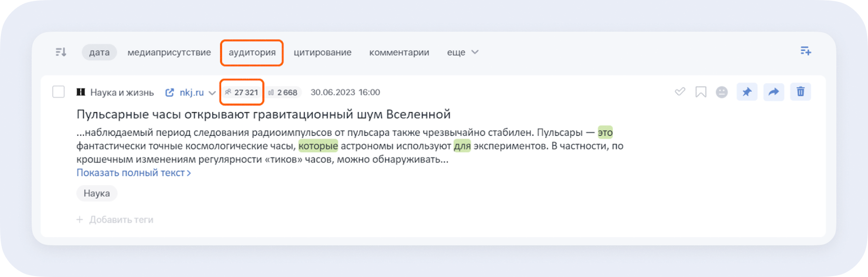This screenshot has width=868, height=277.
Task: Share the article using arrow icon
Action: 774,92
